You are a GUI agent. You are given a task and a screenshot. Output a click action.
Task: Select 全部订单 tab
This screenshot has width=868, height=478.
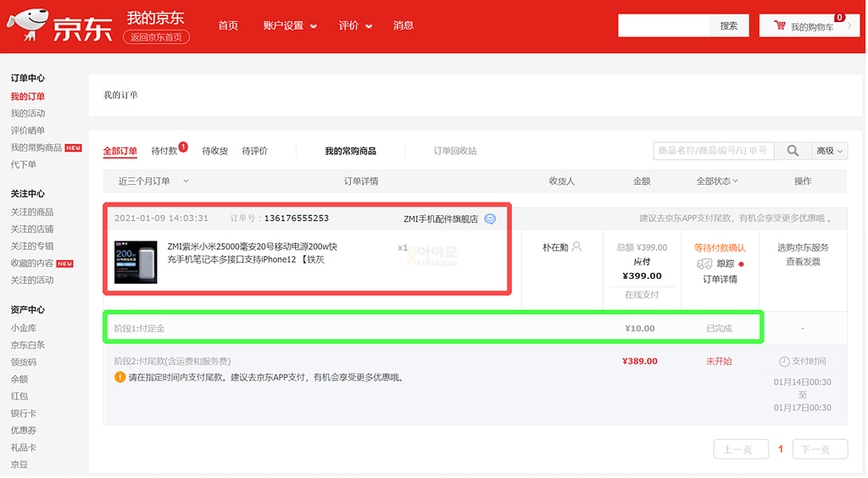tap(120, 151)
